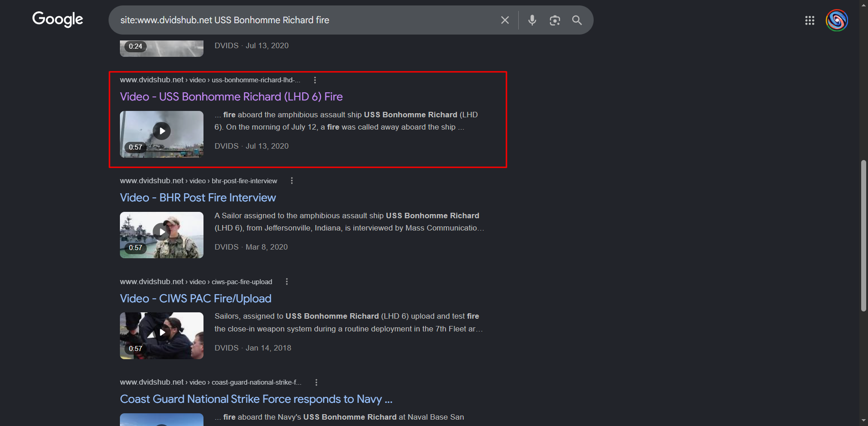This screenshot has width=868, height=426.
Task: Open Coast Guard National Strike Force result link
Action: tap(256, 399)
